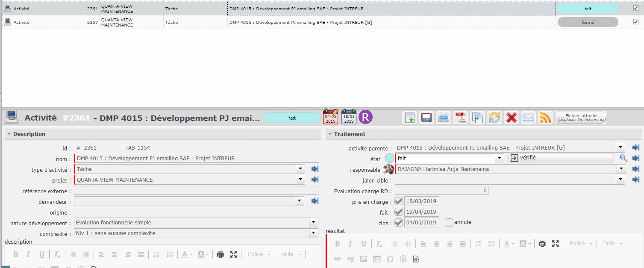Open the 'type d'activité' dropdown

point(300,169)
